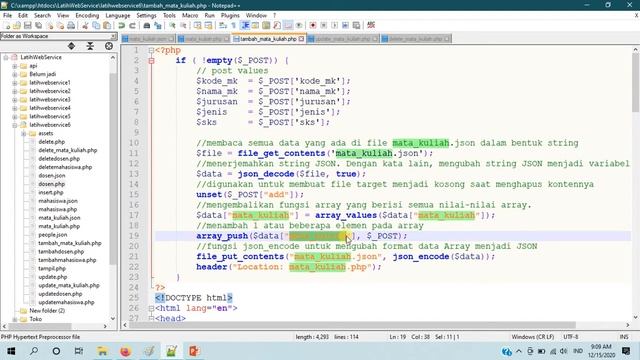Collapse html fold marker on line 26

[x=151, y=308]
